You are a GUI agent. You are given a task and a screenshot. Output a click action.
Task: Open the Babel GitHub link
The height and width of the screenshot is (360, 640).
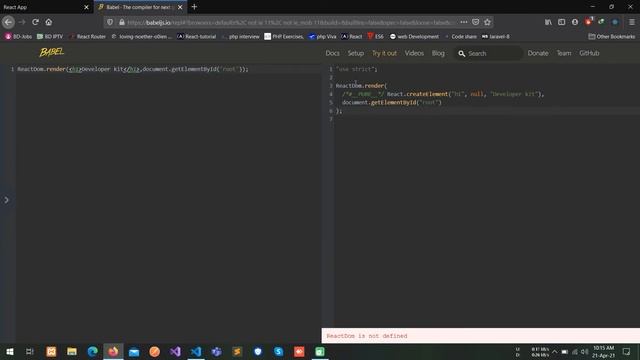tap(589, 53)
